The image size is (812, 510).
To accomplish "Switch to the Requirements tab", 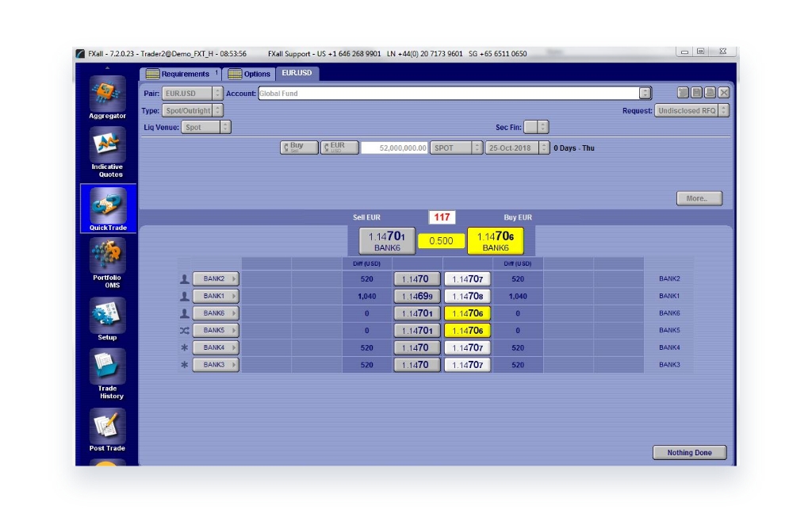I will pos(180,74).
